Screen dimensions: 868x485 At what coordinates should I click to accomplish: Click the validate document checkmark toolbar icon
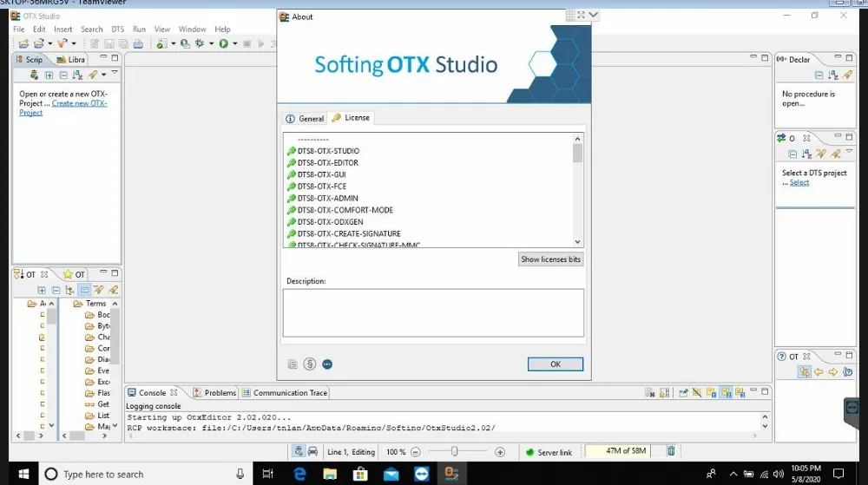click(x=161, y=43)
